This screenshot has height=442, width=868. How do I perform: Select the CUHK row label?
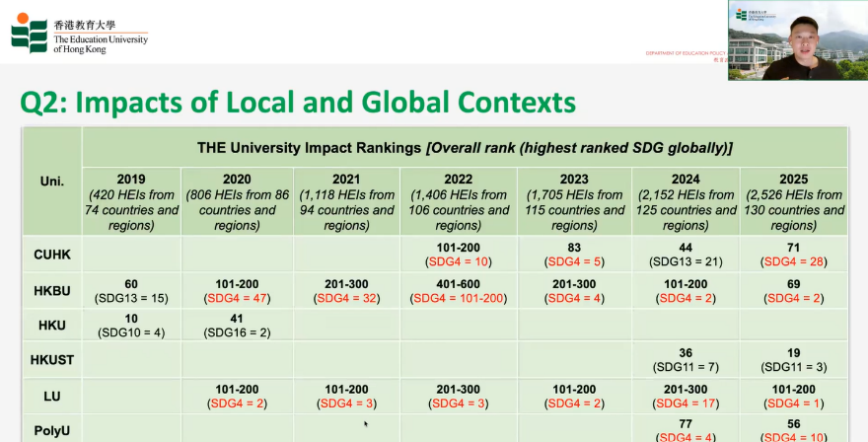tap(52, 254)
